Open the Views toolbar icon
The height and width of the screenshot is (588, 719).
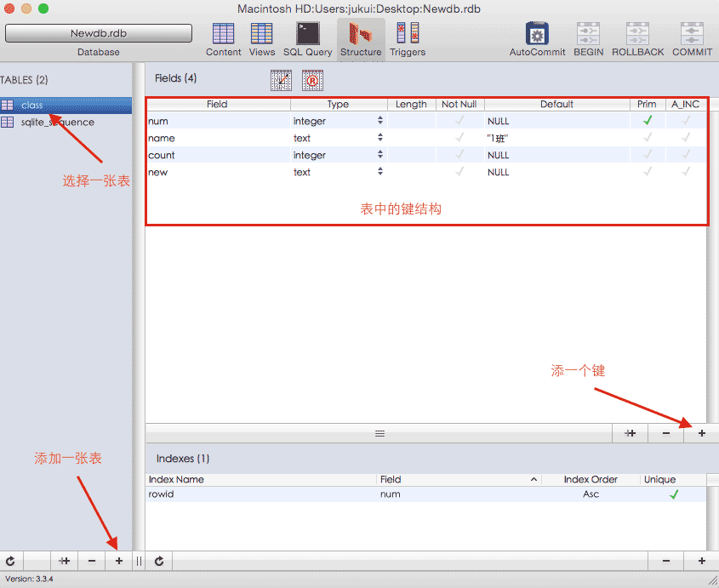[262, 34]
